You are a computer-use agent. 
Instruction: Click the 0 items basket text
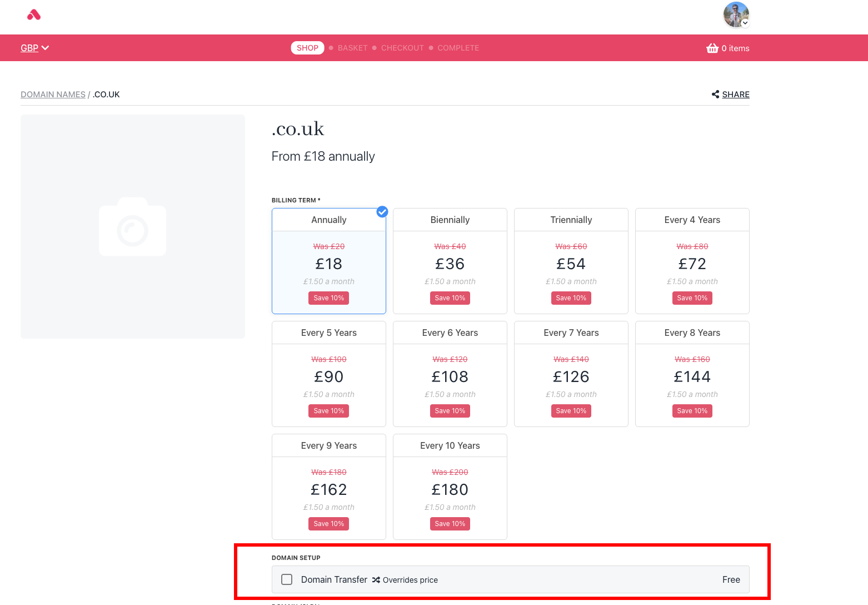coord(735,48)
